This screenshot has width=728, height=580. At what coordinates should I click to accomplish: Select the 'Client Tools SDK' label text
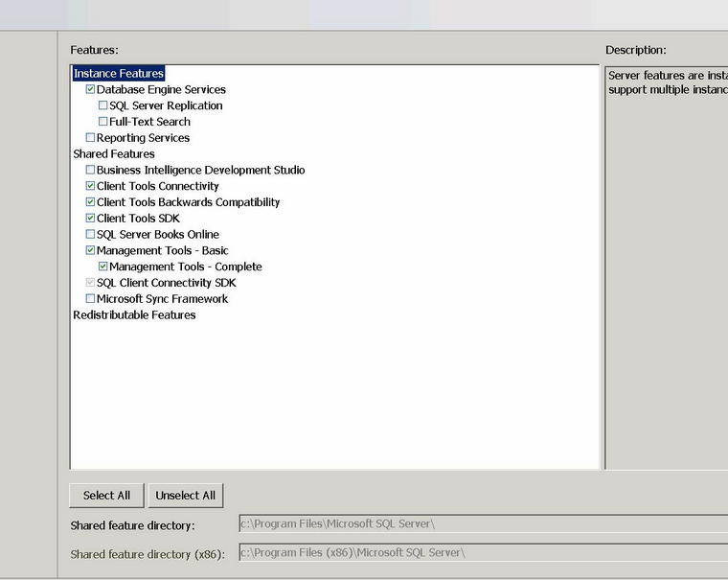(x=138, y=219)
